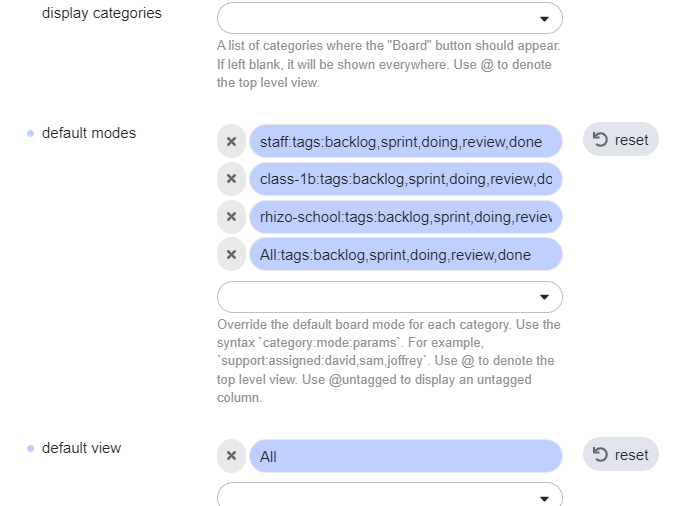
Task: Focus the empty default modes input field
Action: pyautogui.click(x=390, y=297)
